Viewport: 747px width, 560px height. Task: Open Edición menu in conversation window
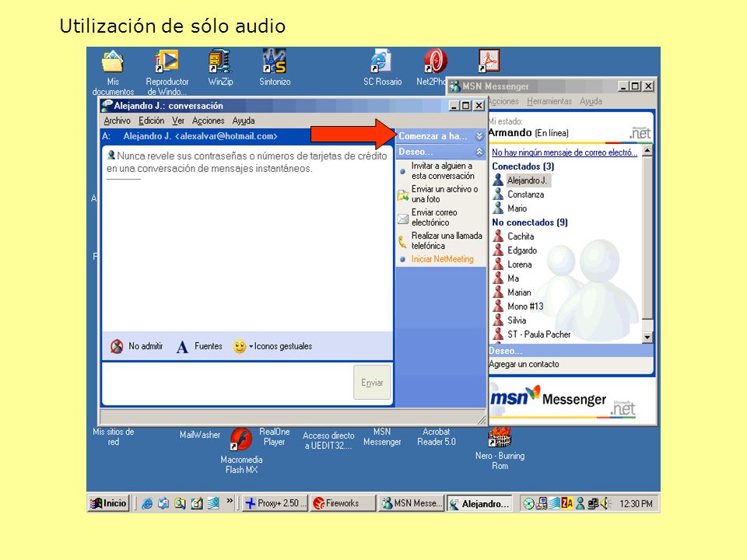pos(151,121)
